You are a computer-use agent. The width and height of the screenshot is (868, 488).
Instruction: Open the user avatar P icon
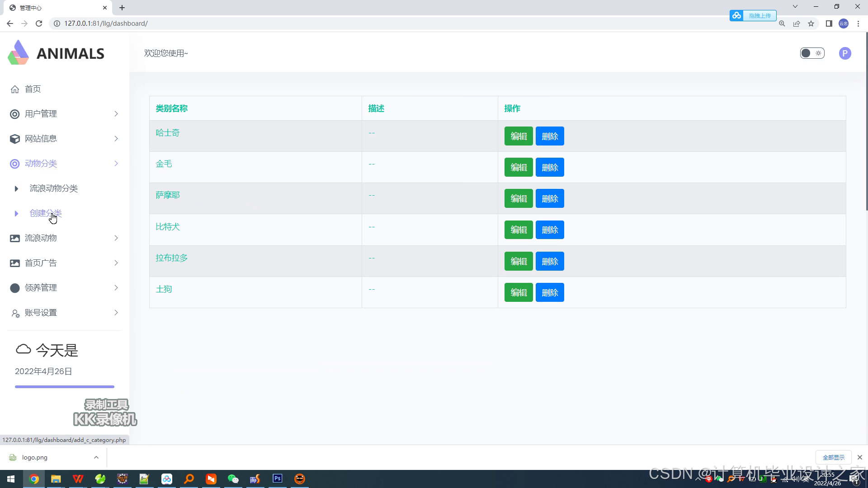[845, 53]
